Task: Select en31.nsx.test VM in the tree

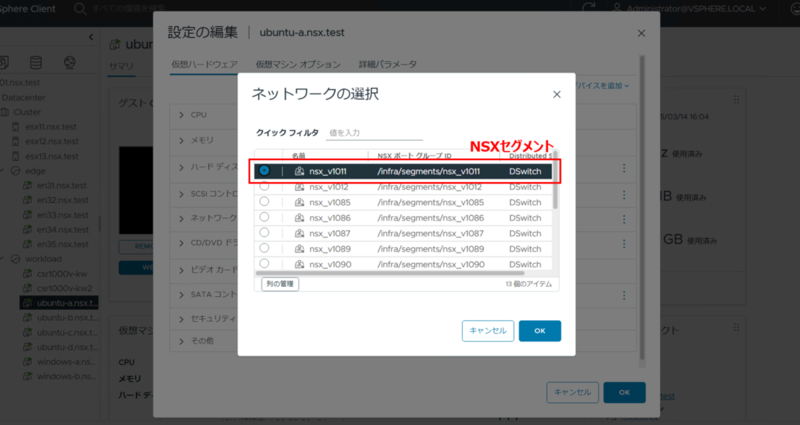Action: coord(62,185)
